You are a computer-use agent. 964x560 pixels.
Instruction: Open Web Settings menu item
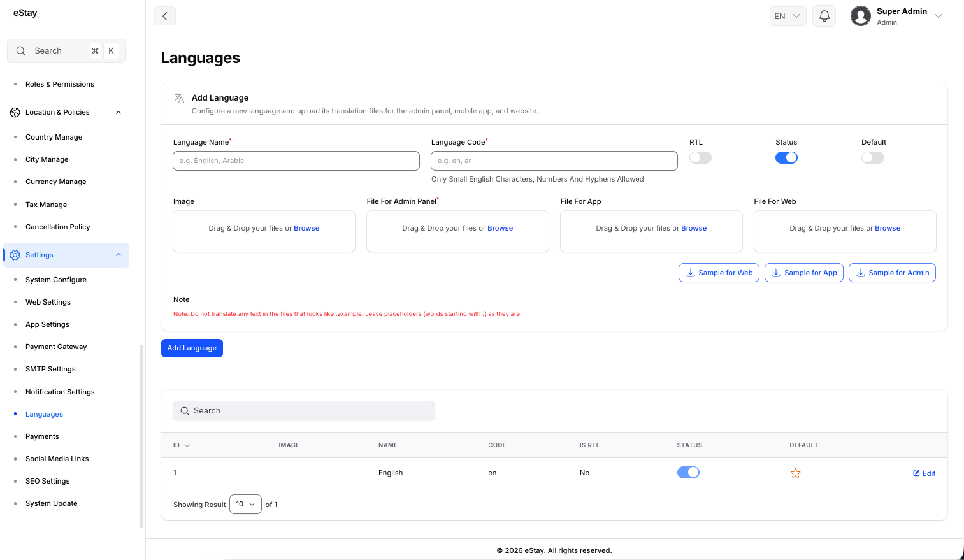pyautogui.click(x=48, y=302)
